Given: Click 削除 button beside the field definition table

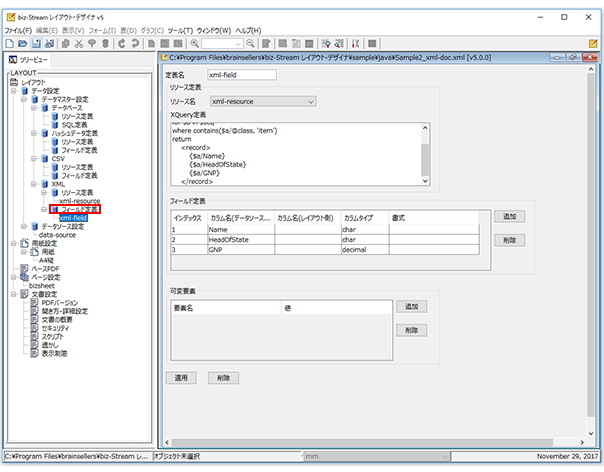Looking at the screenshot, I should [509, 240].
